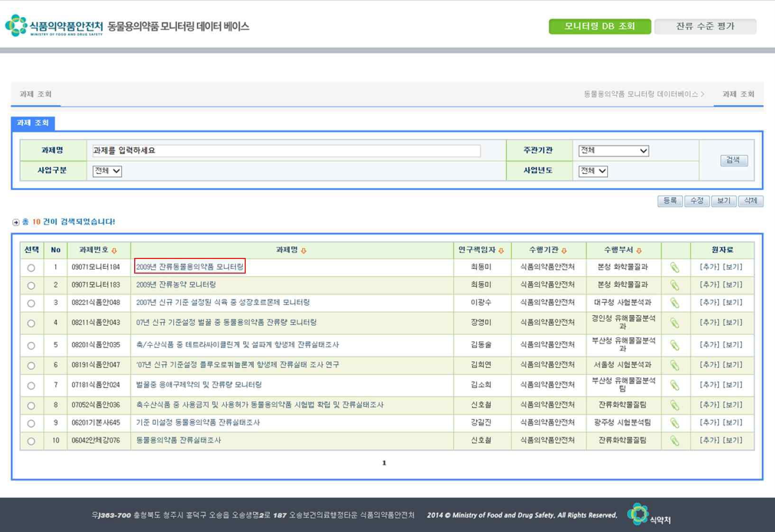Open attachment clip for row 09071모니터183

click(674, 285)
